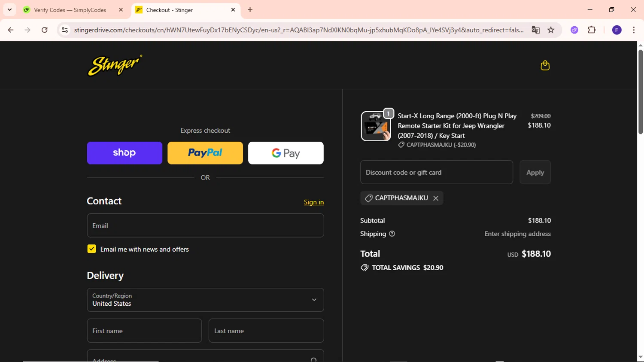Click the Stinger logo
Screen dimensions: 644x362
coord(115,65)
